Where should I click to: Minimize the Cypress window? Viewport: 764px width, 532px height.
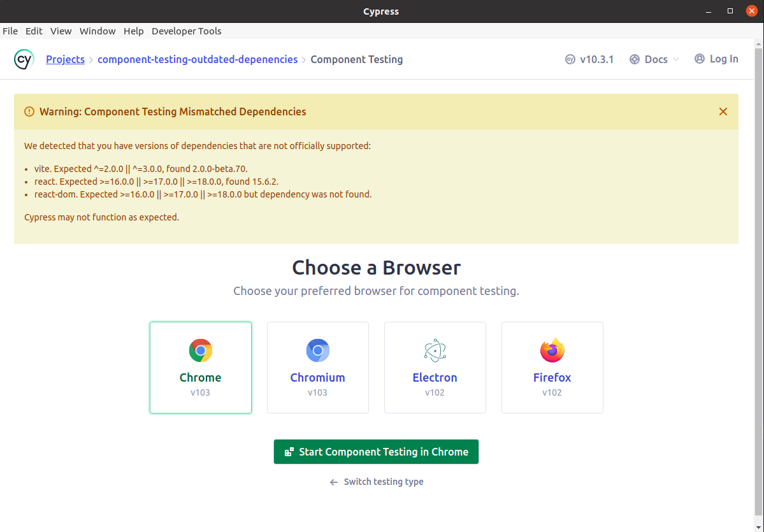pos(709,11)
